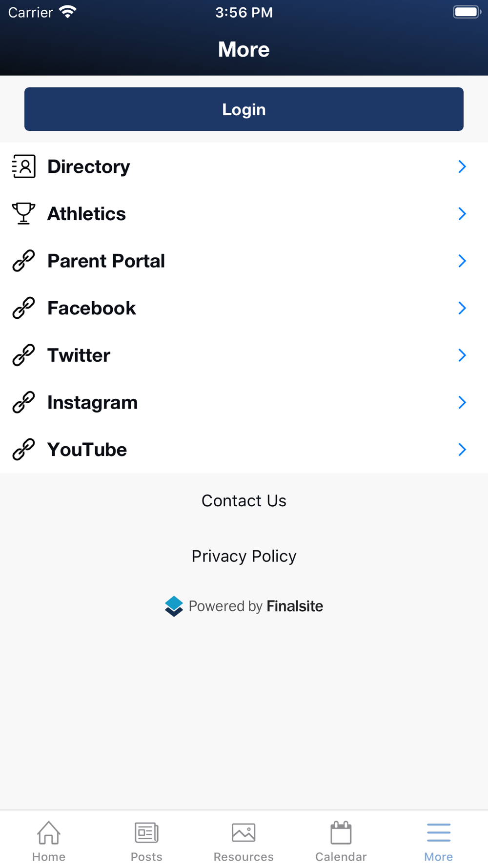
Task: Tap the battery indicator in status bar
Action: click(467, 12)
